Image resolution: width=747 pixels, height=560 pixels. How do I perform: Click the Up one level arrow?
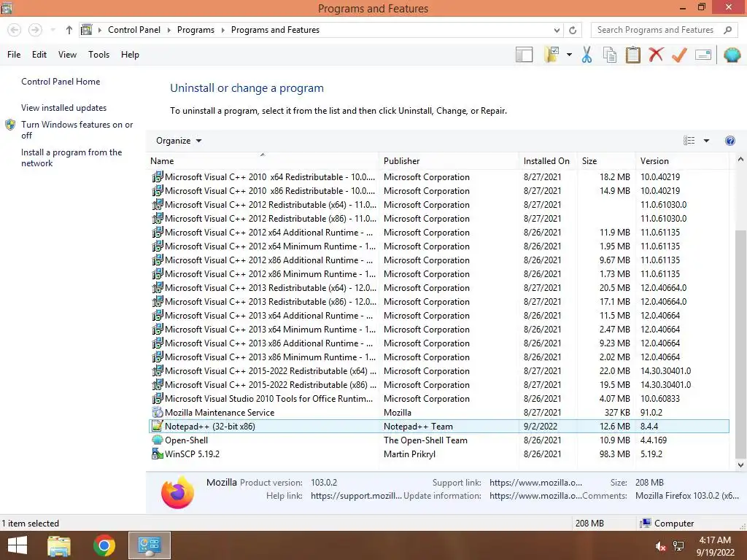(69, 30)
